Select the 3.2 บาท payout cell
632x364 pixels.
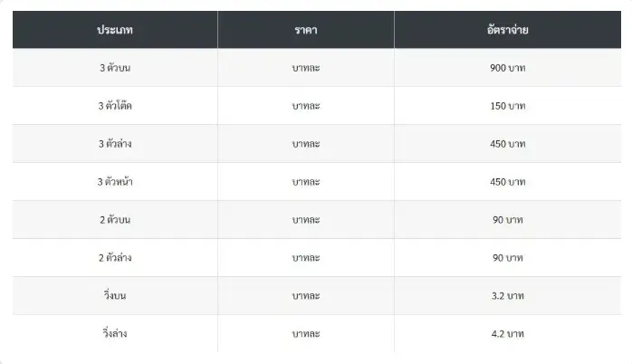click(x=507, y=296)
